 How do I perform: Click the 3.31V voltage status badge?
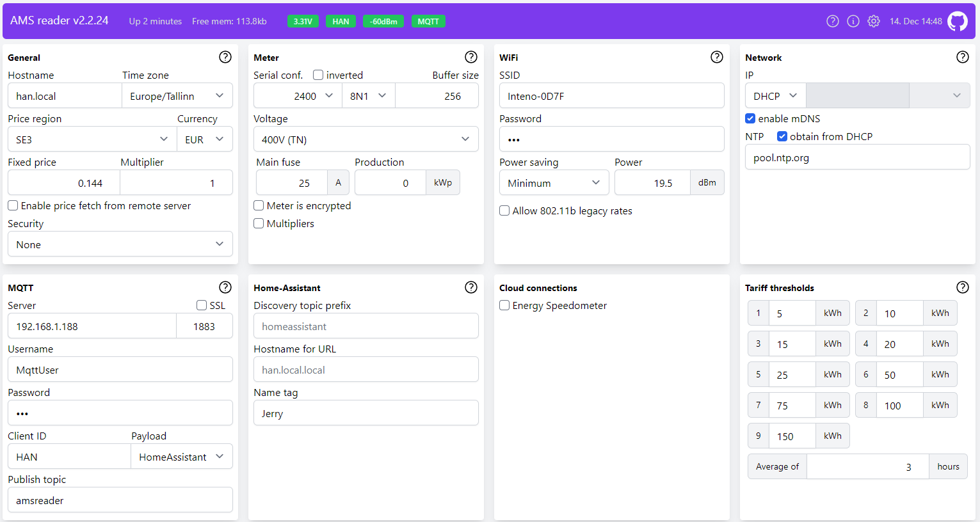click(x=303, y=21)
